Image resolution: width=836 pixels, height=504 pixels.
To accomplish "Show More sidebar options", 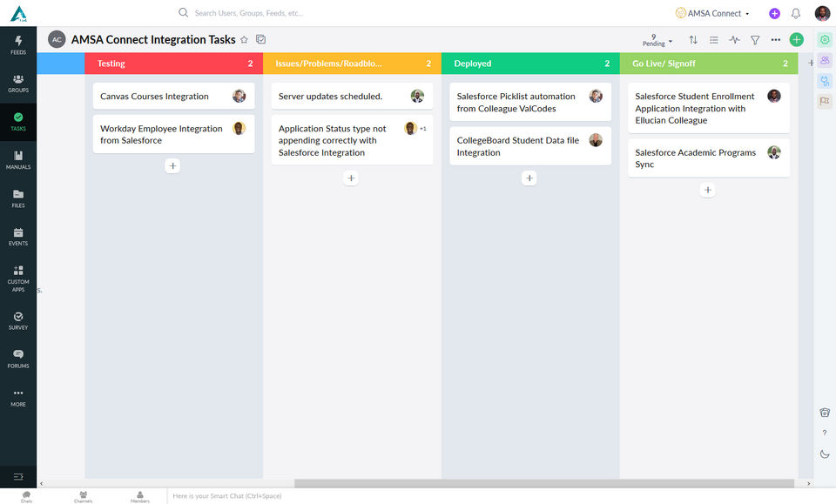I will pos(18,398).
